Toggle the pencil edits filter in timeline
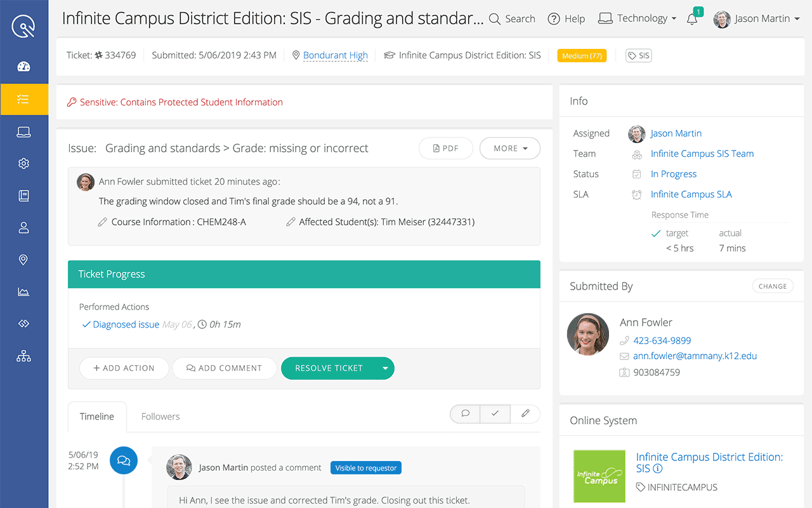 pos(525,413)
